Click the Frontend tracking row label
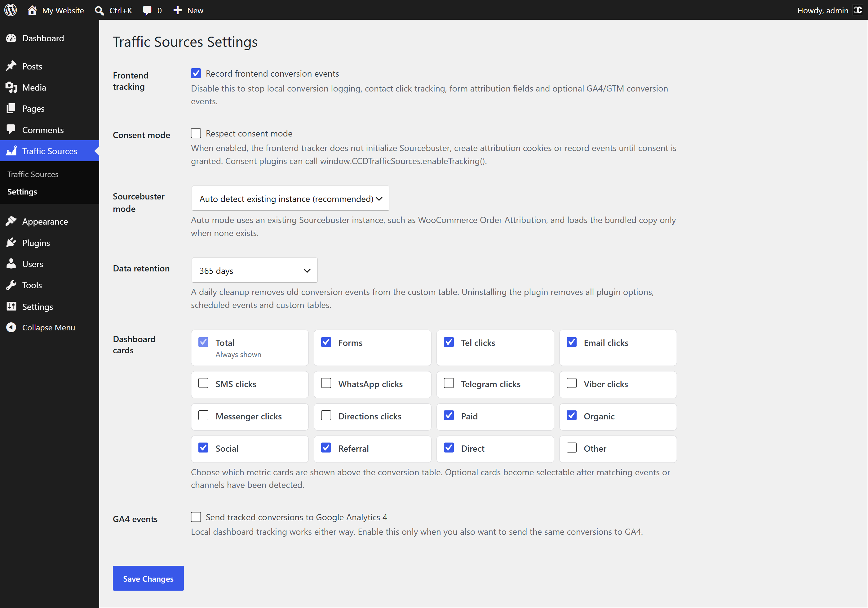This screenshot has height=608, width=868. (x=131, y=81)
